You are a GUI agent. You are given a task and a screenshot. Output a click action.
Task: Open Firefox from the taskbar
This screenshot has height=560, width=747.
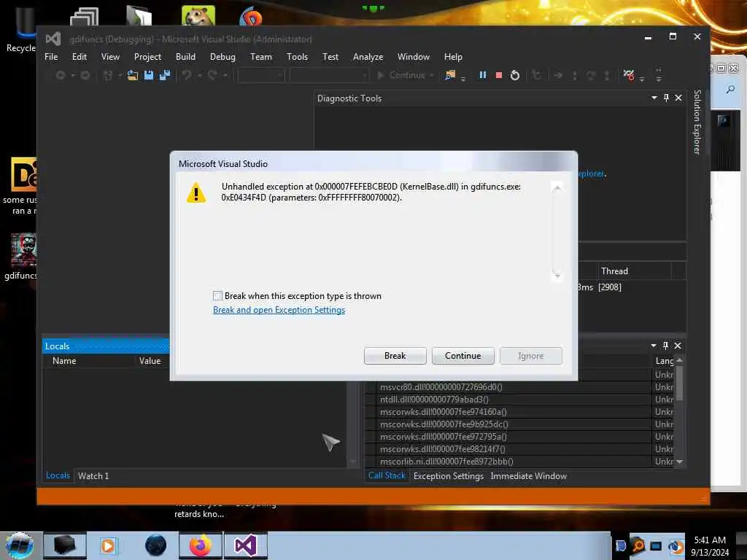(201, 545)
